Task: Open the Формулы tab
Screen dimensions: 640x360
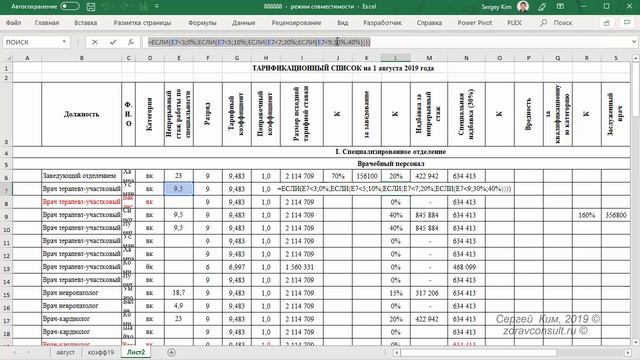Action: click(202, 23)
